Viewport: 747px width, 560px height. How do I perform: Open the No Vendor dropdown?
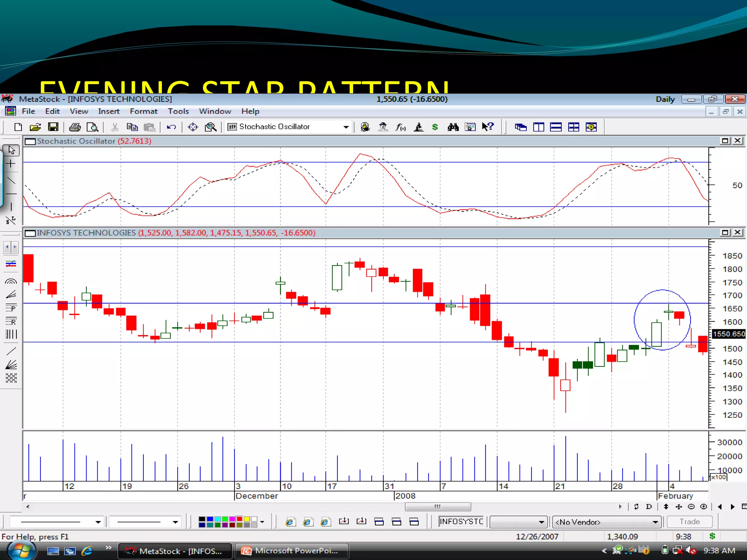tap(655, 522)
